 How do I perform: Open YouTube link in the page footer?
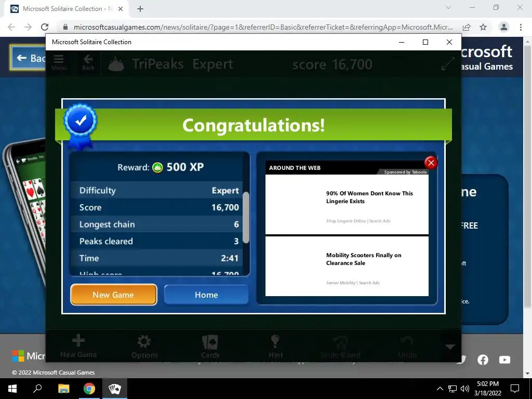coord(504,360)
